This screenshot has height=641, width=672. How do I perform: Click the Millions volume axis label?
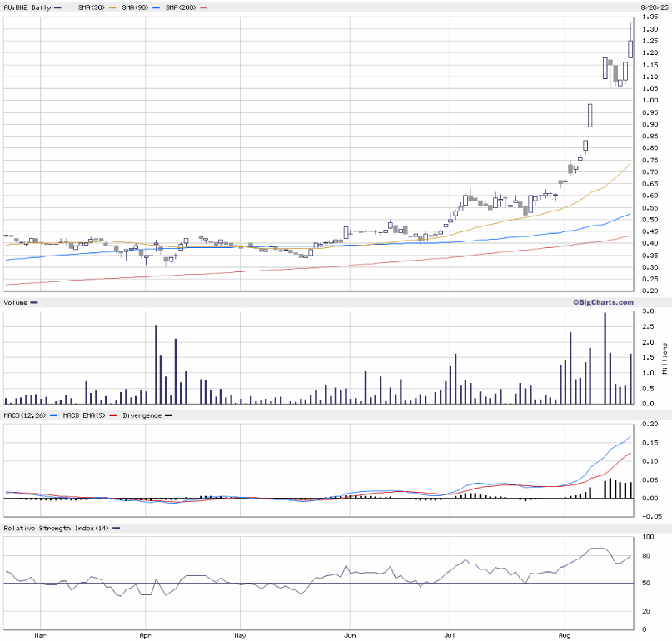coord(665,358)
